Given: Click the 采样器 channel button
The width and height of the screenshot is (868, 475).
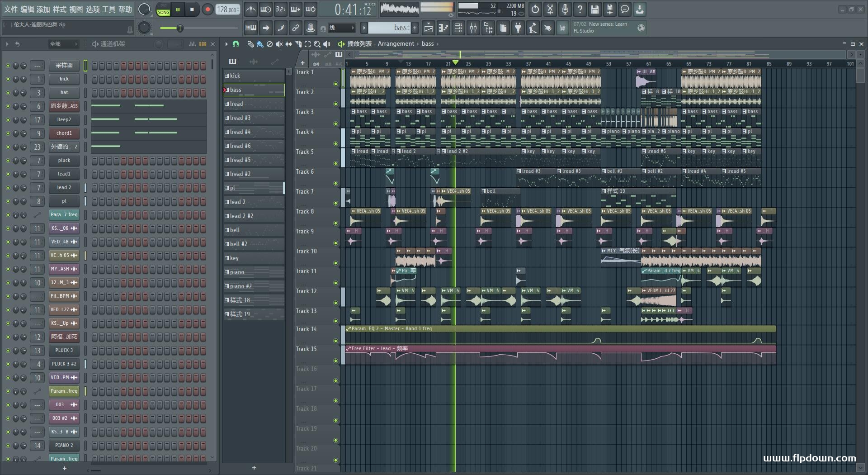Looking at the screenshot, I should [64, 65].
